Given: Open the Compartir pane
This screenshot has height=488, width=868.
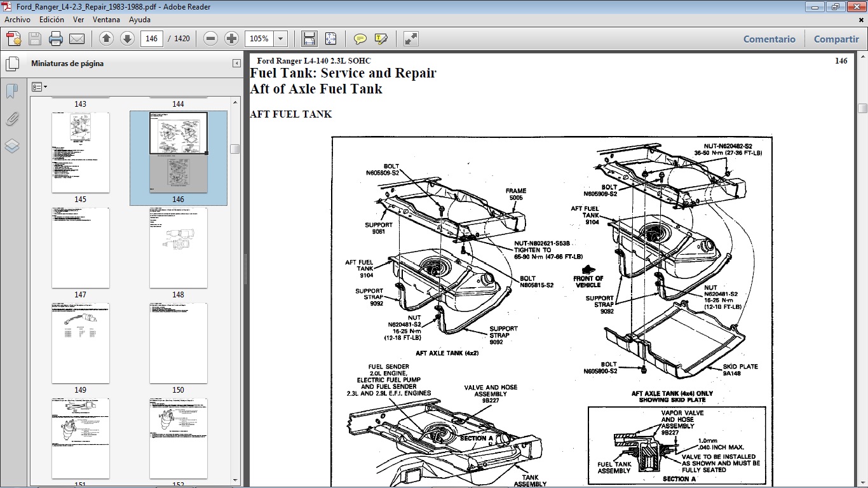Looking at the screenshot, I should [x=836, y=39].
